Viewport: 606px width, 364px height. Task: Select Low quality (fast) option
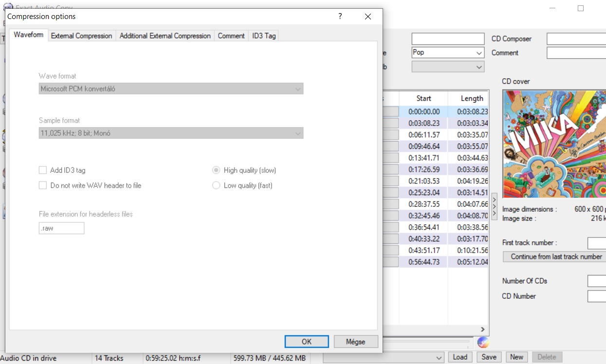[216, 185]
